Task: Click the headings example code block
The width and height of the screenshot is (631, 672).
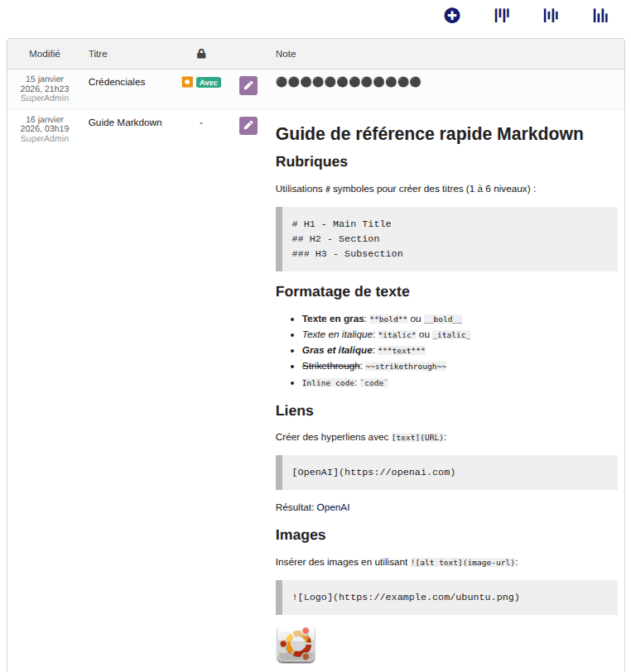Action: tap(447, 239)
